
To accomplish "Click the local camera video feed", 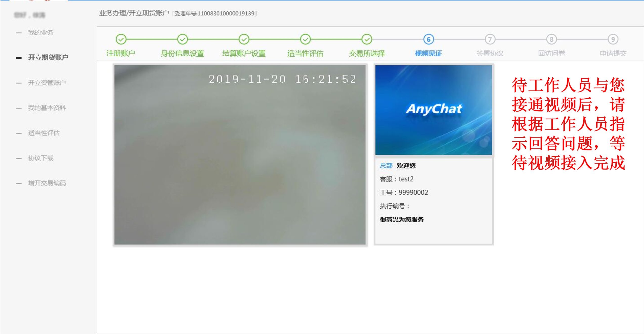I will [x=240, y=155].
